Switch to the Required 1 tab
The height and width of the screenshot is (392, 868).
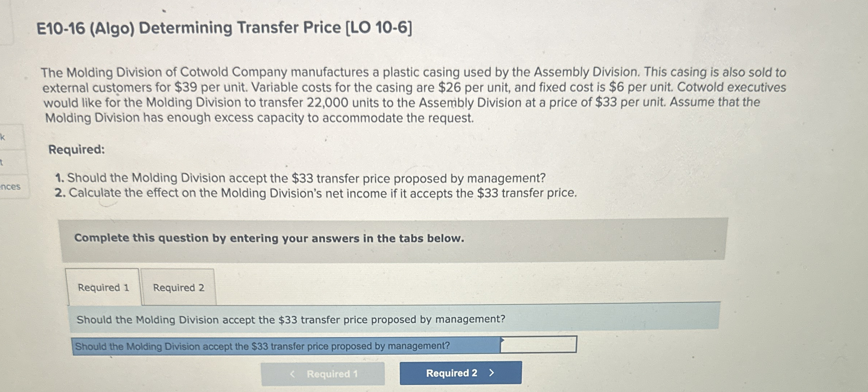pos(103,288)
